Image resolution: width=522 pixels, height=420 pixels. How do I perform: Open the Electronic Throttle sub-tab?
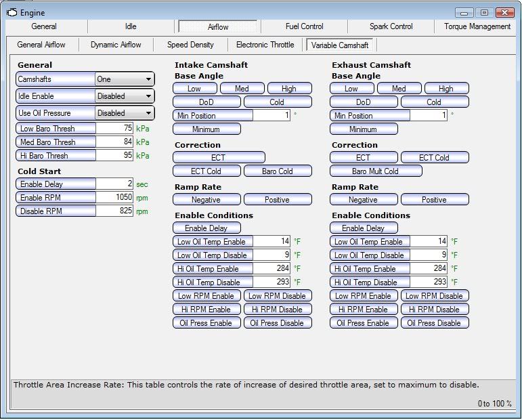[265, 45]
